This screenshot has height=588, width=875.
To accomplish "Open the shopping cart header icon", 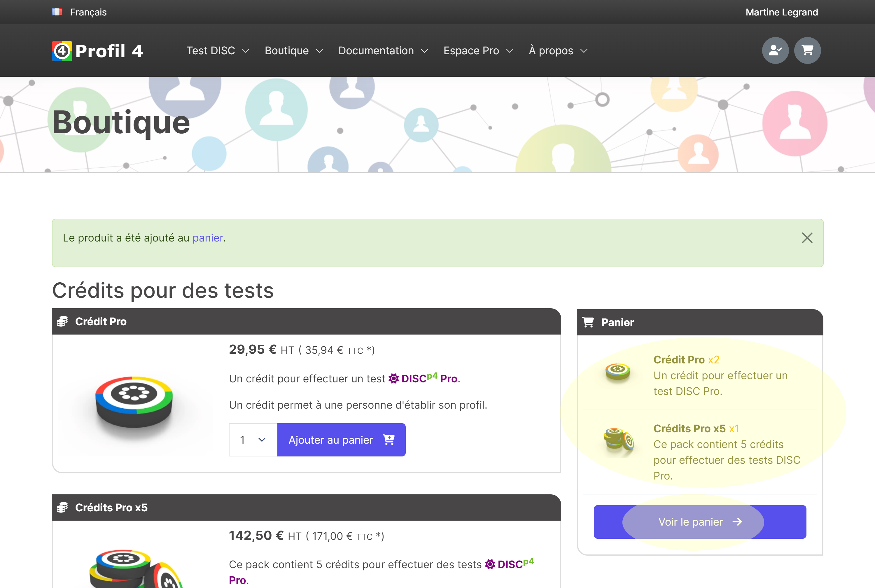I will [807, 50].
